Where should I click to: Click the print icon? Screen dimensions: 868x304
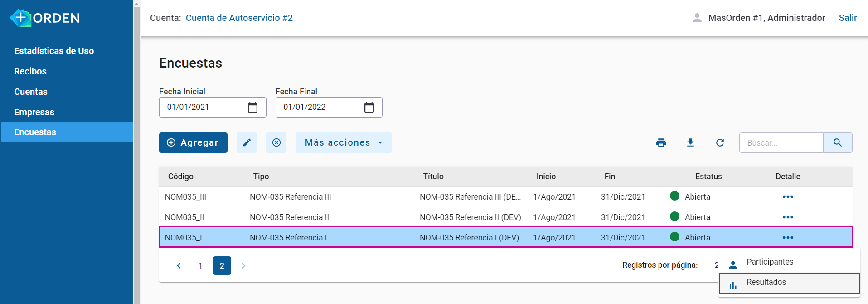click(661, 142)
